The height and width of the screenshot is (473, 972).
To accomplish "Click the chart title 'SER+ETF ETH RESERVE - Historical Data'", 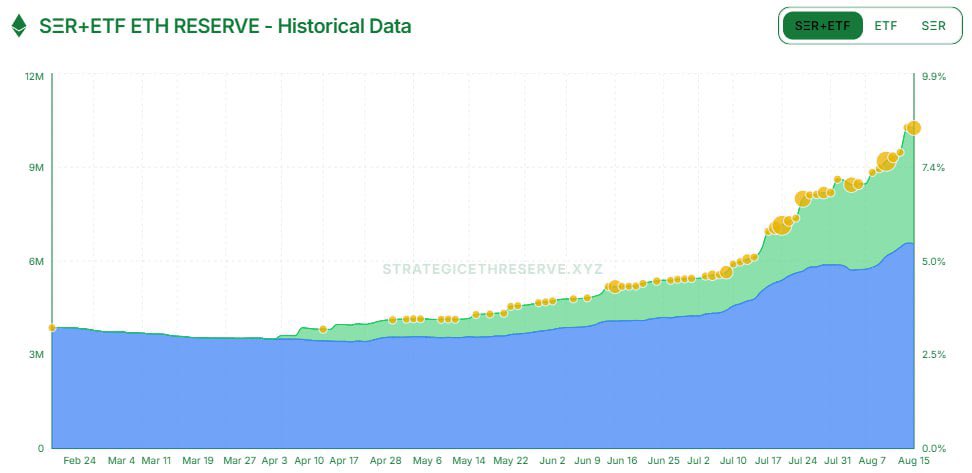I will click(x=225, y=26).
